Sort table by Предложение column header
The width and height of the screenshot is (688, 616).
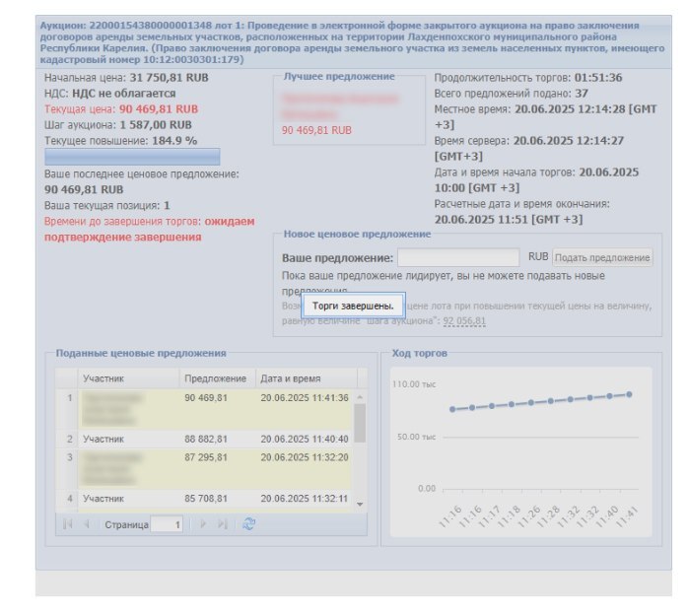coord(218,378)
